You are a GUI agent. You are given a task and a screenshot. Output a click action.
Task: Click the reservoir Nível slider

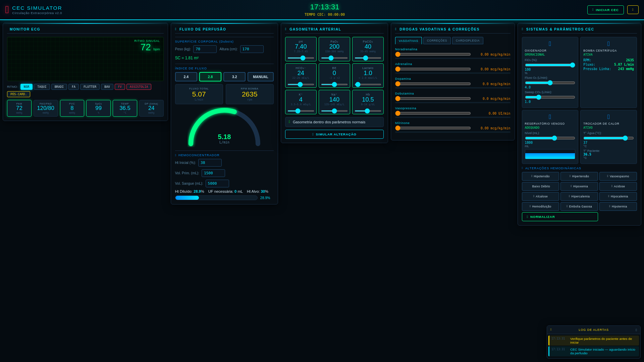[x=550, y=138]
